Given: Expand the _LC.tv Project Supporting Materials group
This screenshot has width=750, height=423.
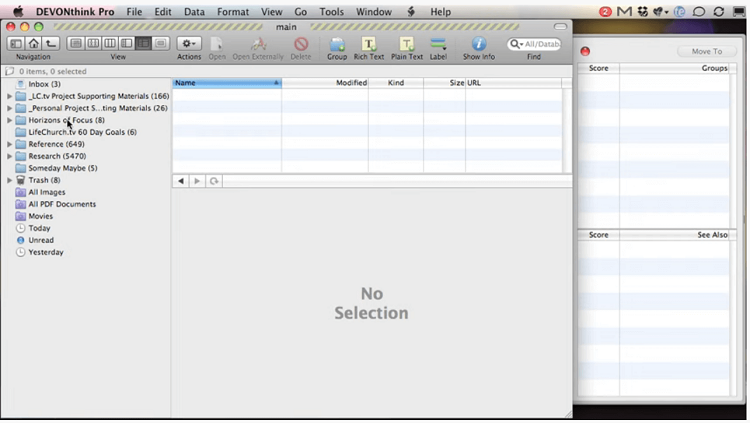Looking at the screenshot, I should pos(9,96).
